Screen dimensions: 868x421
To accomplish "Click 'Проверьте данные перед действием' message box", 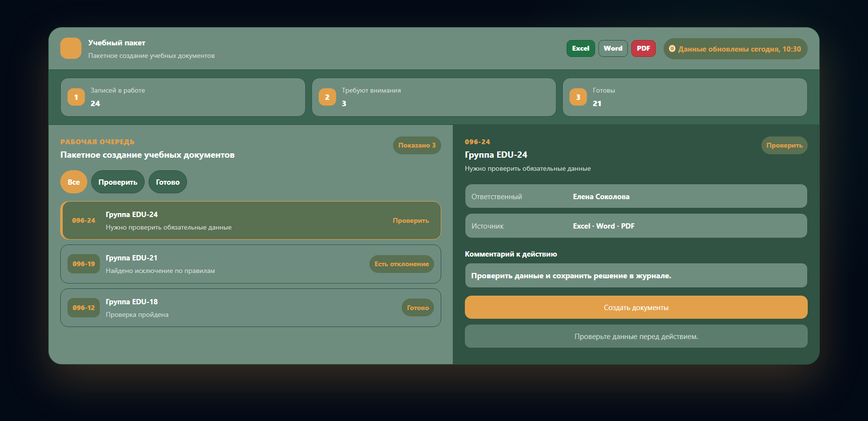I will 636,336.
